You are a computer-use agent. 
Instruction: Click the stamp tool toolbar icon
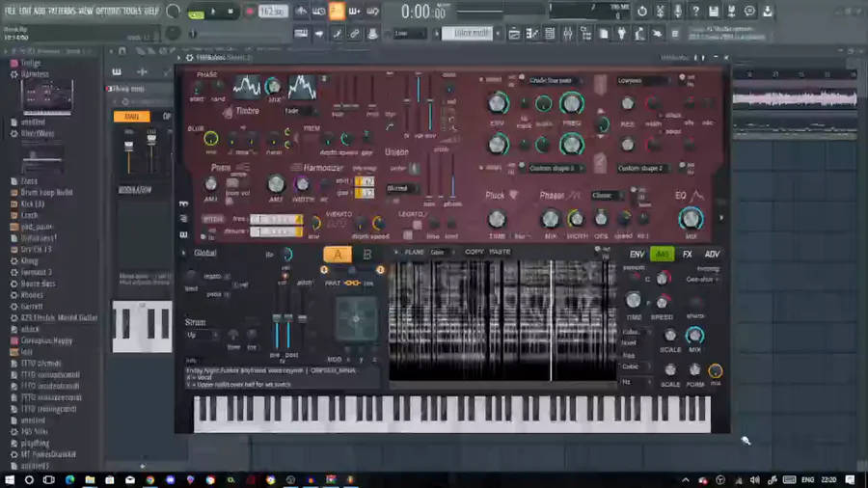point(372,34)
